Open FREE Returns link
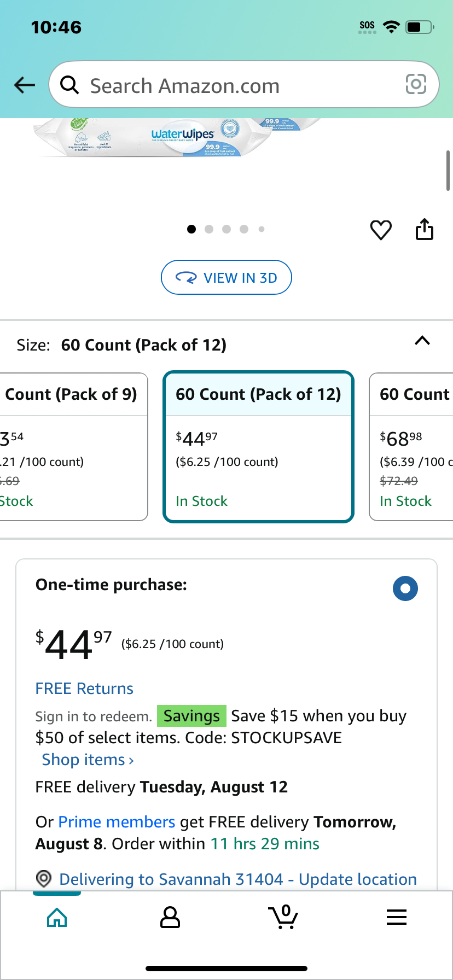The height and width of the screenshot is (980, 453). click(x=84, y=689)
